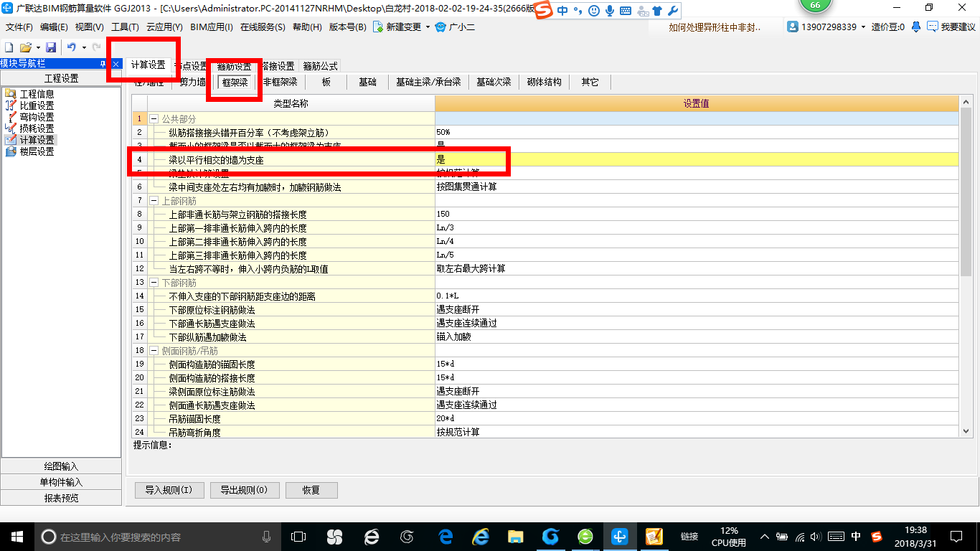Open the Undo history dropdown arrow
The height and width of the screenshot is (551, 980).
coord(83,48)
